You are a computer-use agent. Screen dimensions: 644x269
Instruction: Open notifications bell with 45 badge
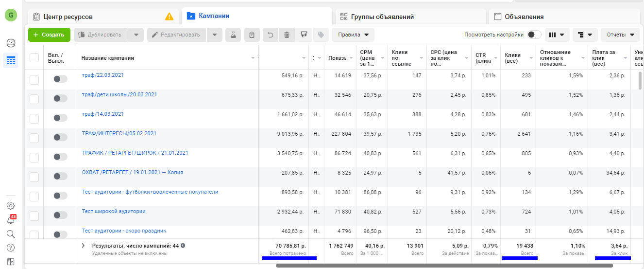click(11, 220)
